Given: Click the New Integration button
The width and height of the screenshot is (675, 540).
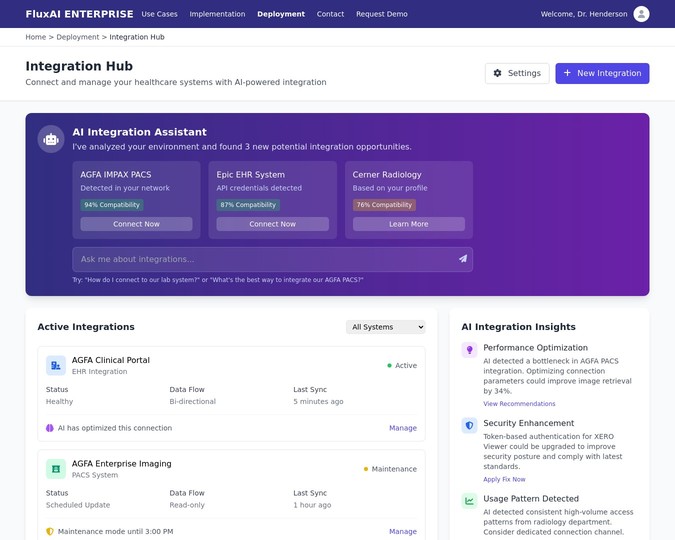Looking at the screenshot, I should click(602, 73).
